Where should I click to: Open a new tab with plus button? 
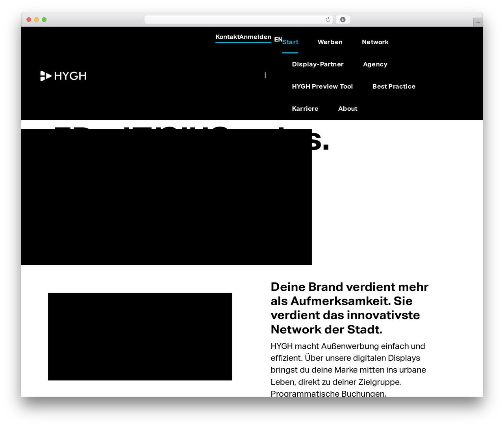coord(478,22)
